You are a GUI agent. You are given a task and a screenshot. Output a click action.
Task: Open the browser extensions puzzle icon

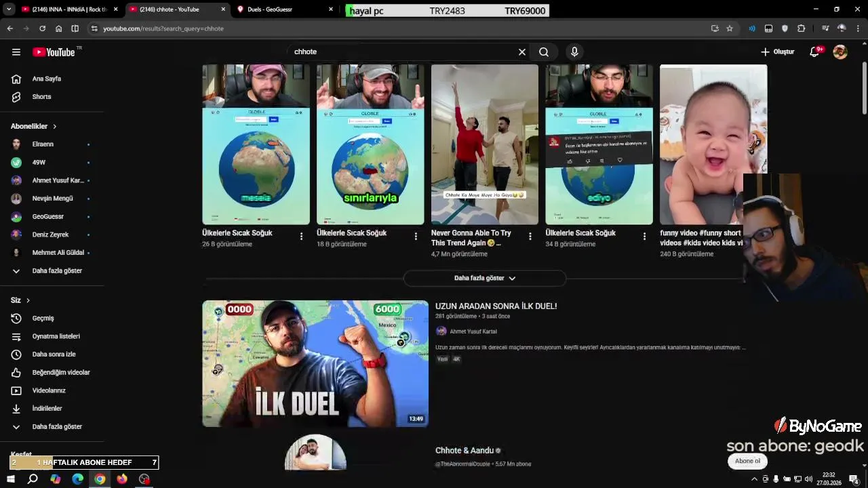802,28
